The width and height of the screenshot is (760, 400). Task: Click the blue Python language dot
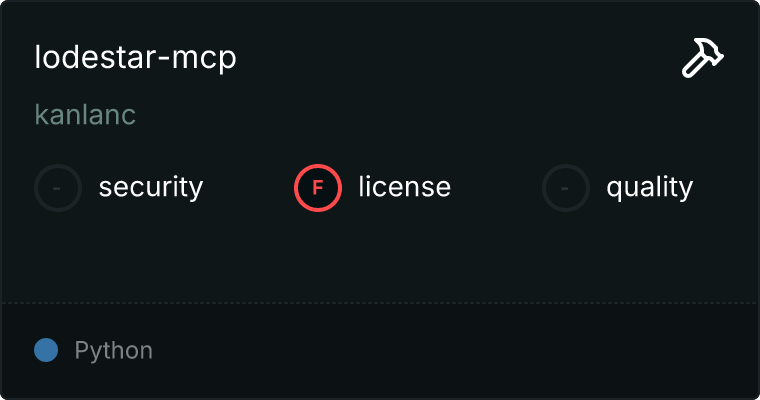click(46, 350)
